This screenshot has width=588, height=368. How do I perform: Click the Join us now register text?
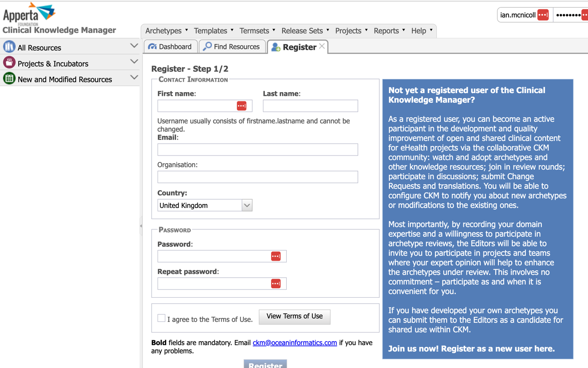(x=472, y=349)
